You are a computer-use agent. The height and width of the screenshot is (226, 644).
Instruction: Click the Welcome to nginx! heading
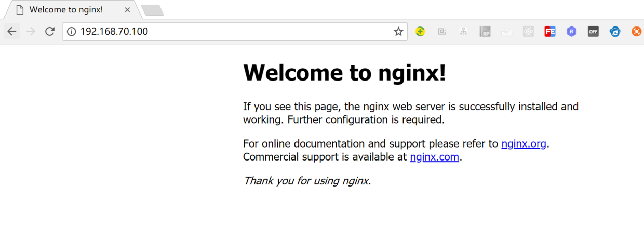[344, 73]
